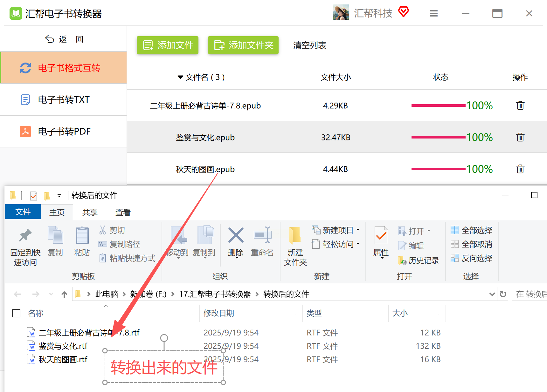Click the 重命名 rename icon
Image resolution: width=547 pixels, height=392 pixels.
click(x=262, y=235)
